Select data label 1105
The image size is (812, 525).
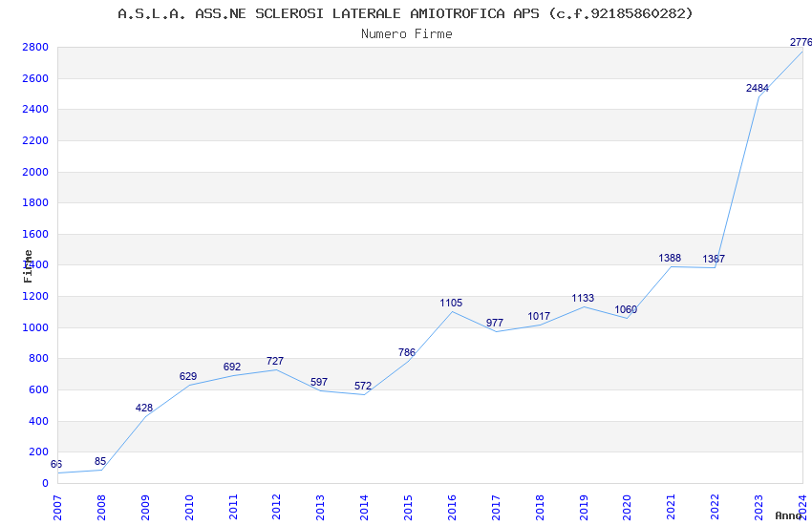click(451, 303)
